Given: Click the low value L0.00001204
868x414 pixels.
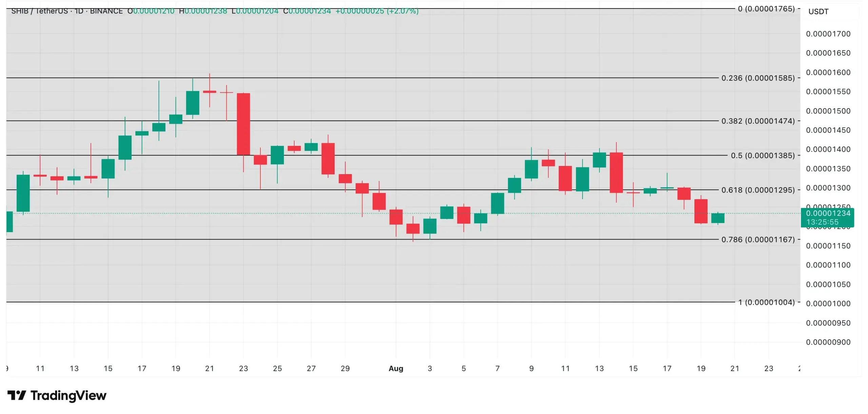Looking at the screenshot, I should click(255, 11).
